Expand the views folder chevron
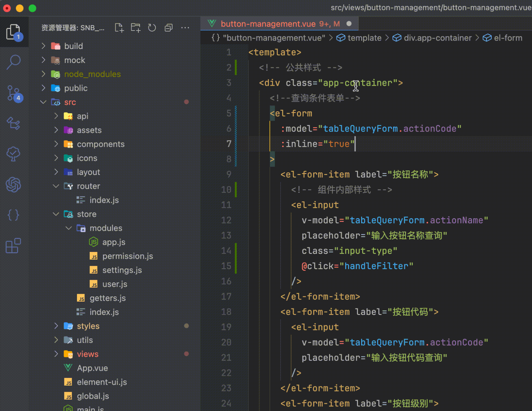This screenshot has width=532, height=411. click(x=56, y=354)
